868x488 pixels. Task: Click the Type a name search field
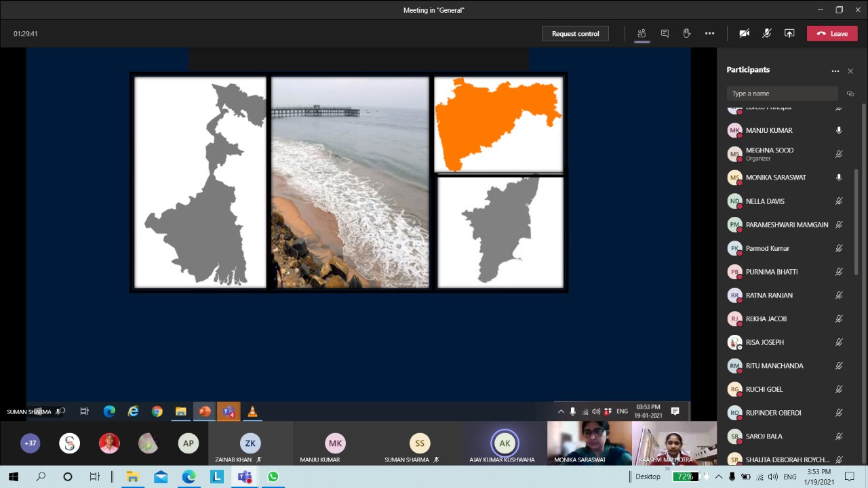tap(782, 94)
